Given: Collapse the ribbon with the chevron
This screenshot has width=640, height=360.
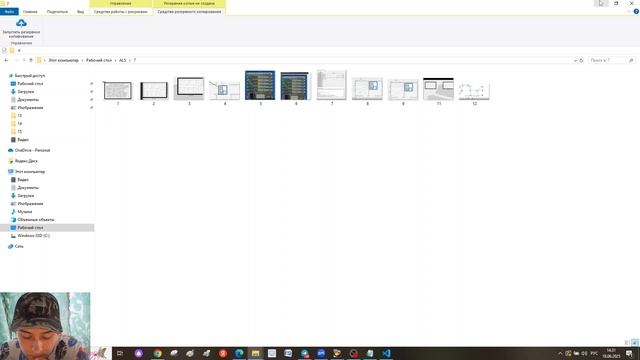Looking at the screenshot, I should coord(629,11).
